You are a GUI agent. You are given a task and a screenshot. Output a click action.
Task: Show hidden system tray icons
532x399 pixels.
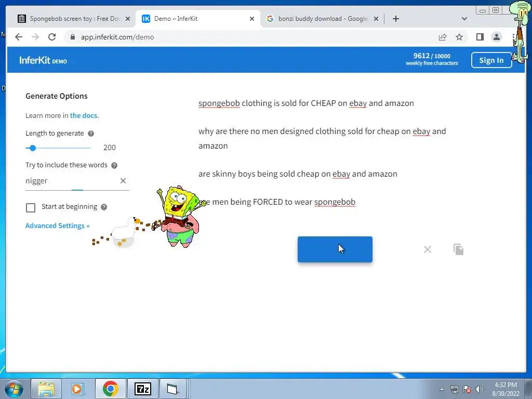(442, 389)
